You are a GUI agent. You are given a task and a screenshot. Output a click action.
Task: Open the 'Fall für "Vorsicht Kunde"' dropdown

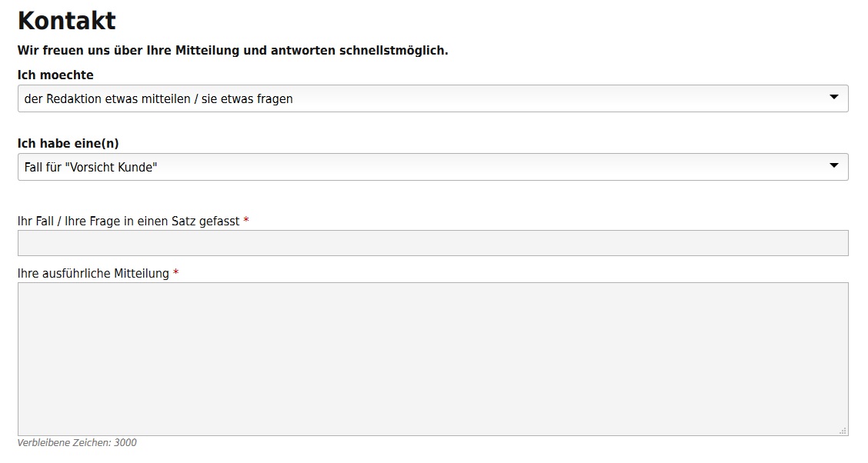click(x=433, y=167)
